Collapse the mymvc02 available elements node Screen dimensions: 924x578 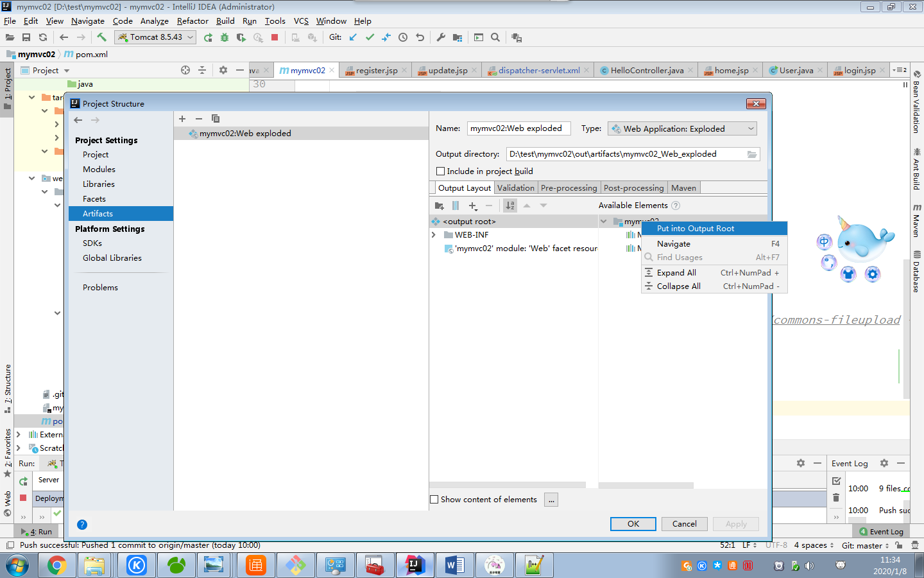coord(603,222)
